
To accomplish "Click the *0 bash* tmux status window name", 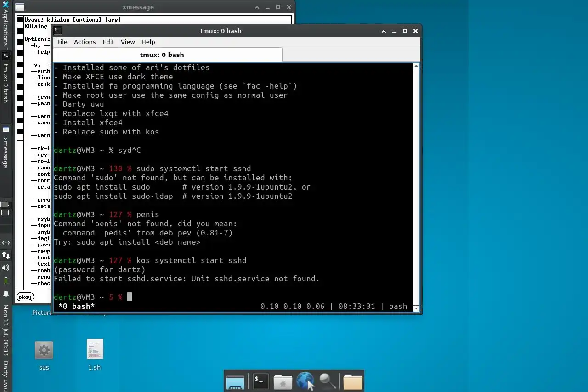I will (76, 306).
